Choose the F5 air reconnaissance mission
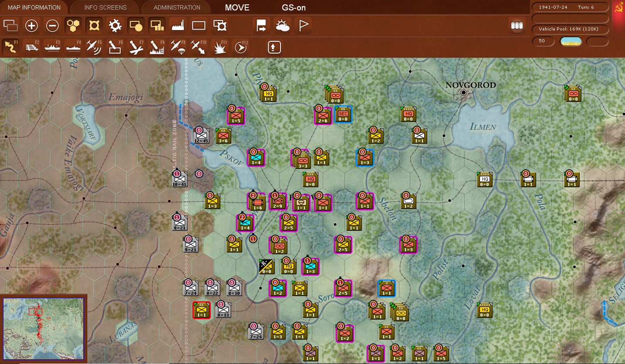This screenshot has height=364, width=625. (94, 47)
